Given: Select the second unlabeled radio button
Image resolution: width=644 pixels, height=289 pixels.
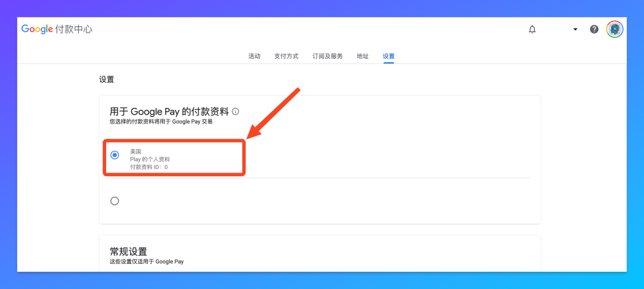Looking at the screenshot, I should coord(115,201).
